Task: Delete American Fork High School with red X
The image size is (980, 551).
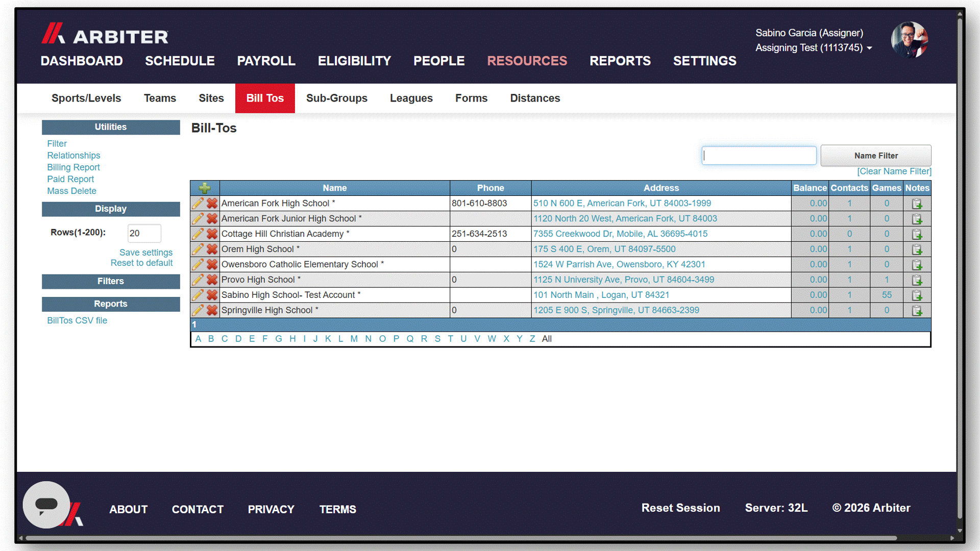Action: point(212,204)
